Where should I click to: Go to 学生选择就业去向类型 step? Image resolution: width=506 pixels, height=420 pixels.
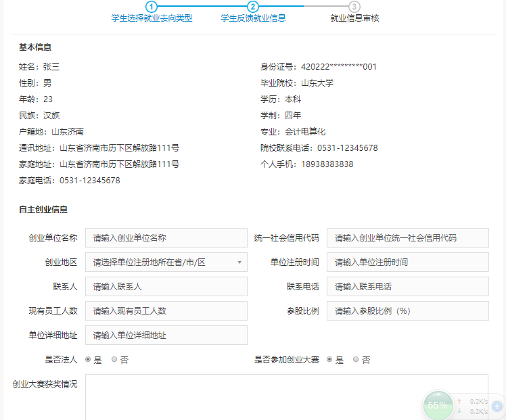(x=152, y=18)
